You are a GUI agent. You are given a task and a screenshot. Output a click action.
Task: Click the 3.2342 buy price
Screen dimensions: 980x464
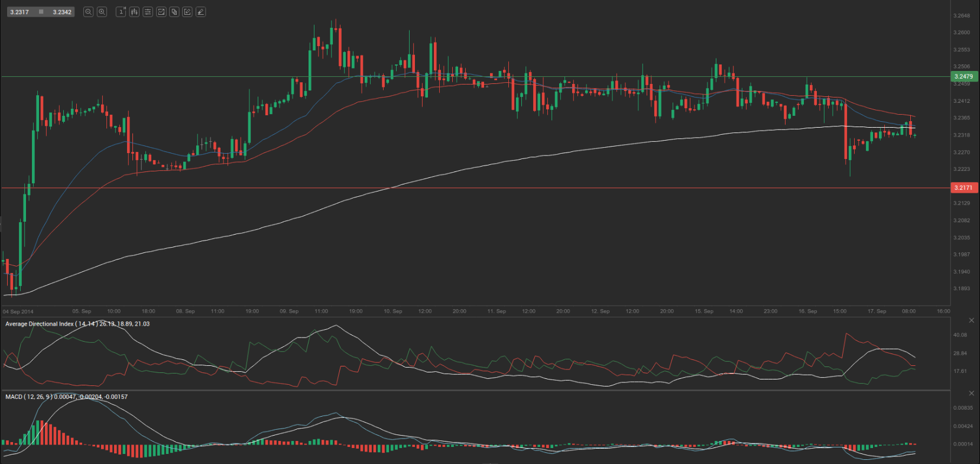62,12
